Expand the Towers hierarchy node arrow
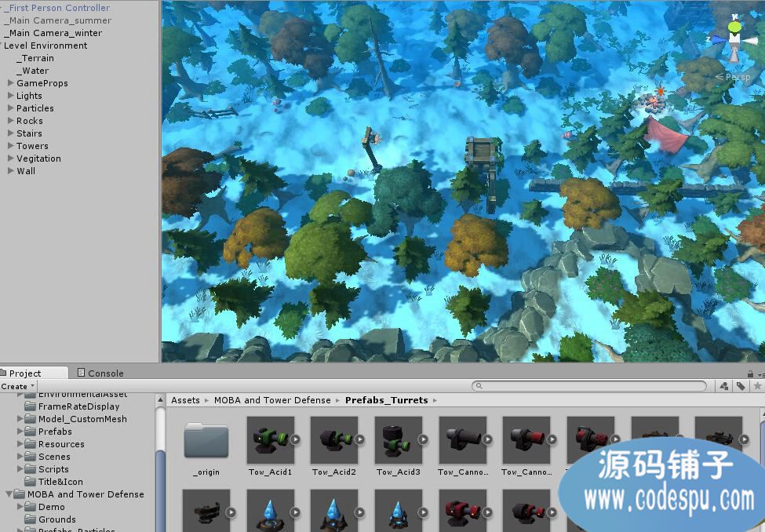The image size is (765, 532). pyautogui.click(x=11, y=145)
